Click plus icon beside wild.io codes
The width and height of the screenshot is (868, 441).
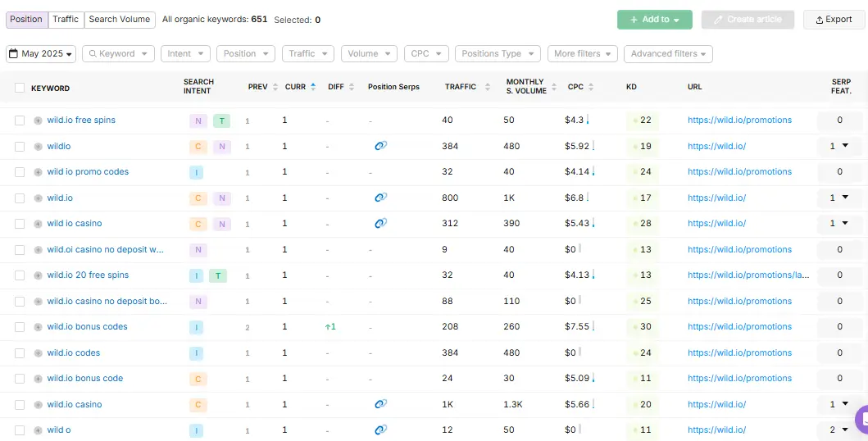pos(38,353)
